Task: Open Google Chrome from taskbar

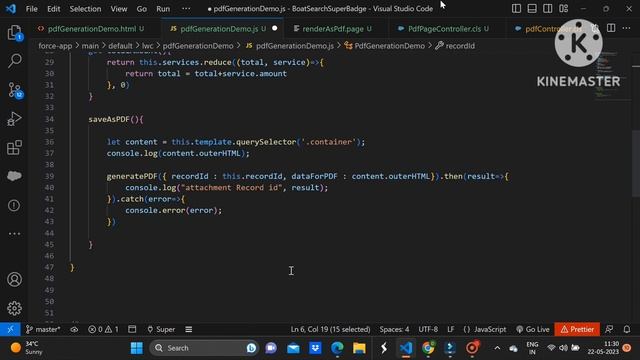Action: [x=428, y=348]
